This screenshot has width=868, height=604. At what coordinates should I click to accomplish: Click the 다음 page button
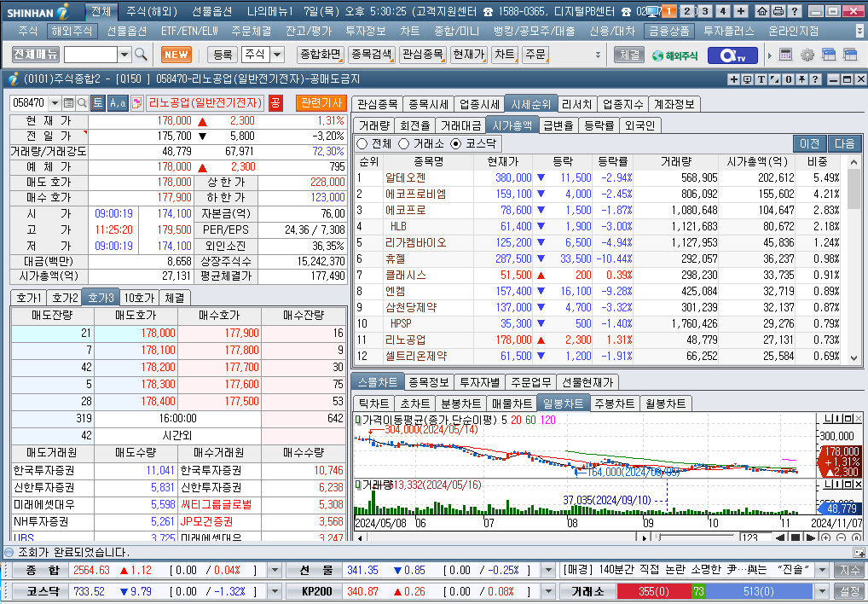[845, 144]
